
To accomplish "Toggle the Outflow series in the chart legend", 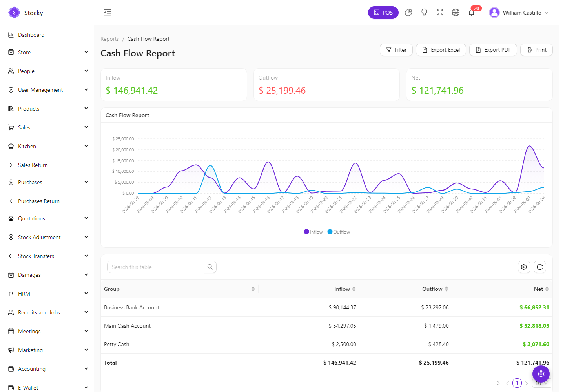I will click(339, 232).
